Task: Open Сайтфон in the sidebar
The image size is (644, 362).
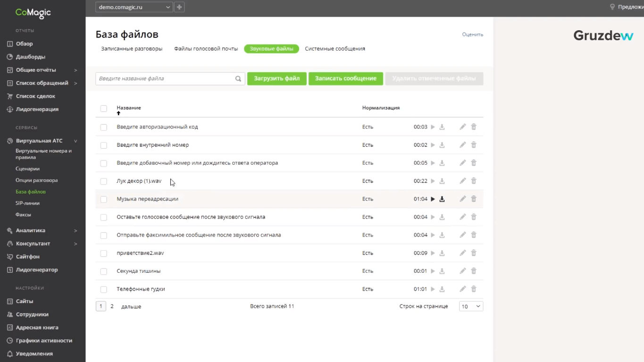Action: click(x=28, y=257)
